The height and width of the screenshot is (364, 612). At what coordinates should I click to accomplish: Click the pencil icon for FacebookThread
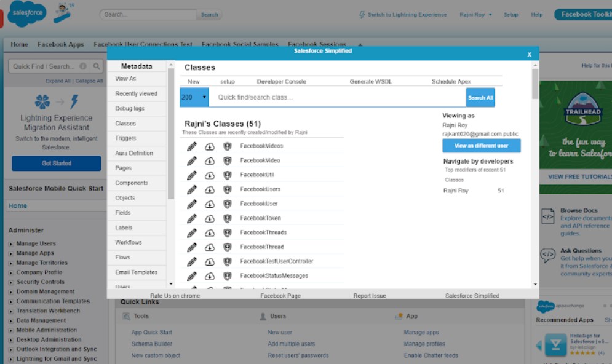pos(192,247)
